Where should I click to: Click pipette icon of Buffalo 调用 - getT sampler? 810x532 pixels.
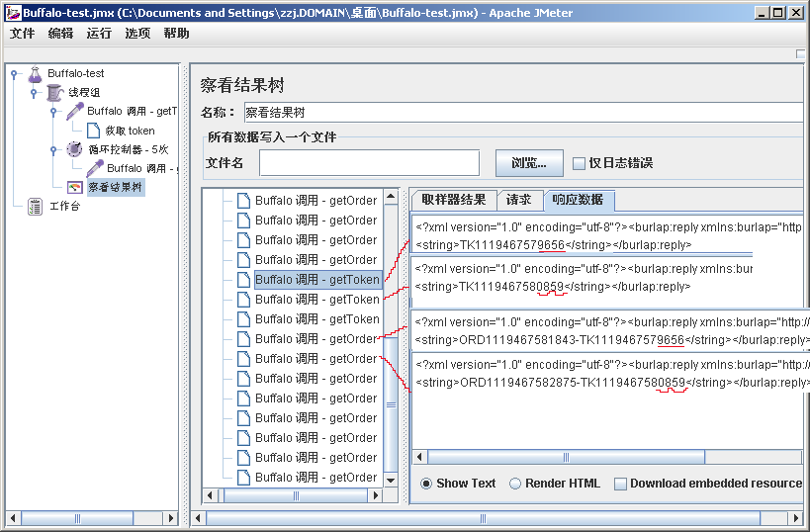(x=74, y=112)
